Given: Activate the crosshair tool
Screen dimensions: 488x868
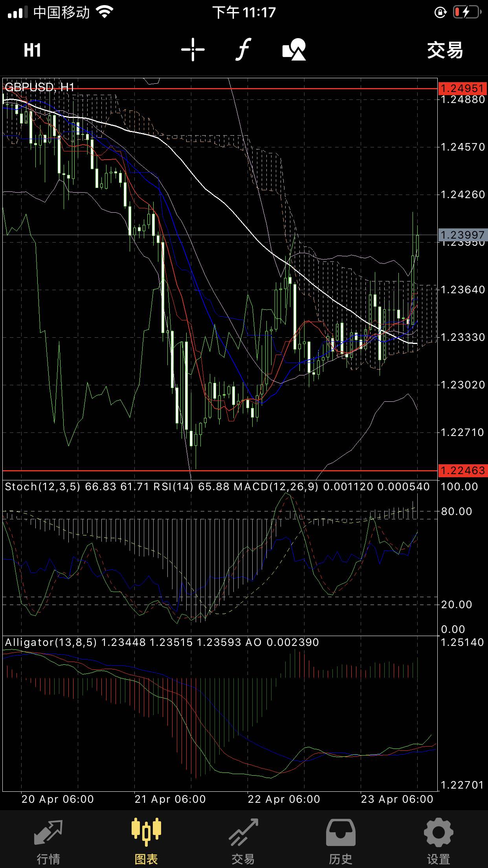Looking at the screenshot, I should 193,50.
